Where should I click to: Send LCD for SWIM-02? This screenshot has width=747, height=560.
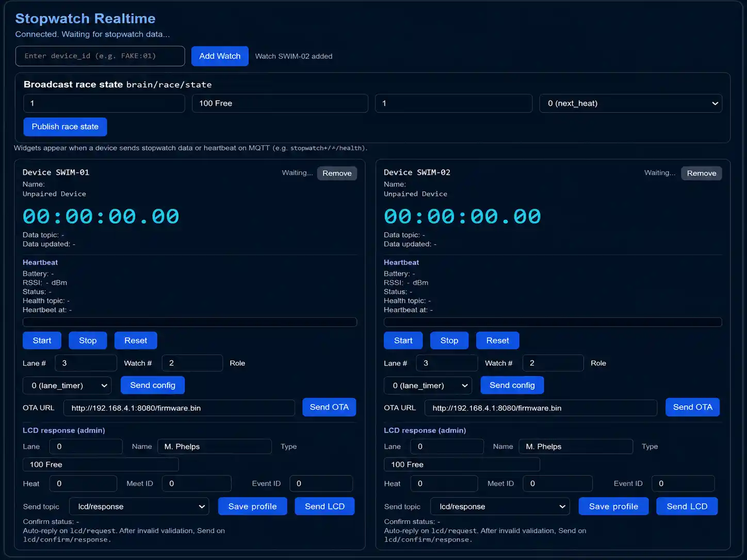coord(687,506)
